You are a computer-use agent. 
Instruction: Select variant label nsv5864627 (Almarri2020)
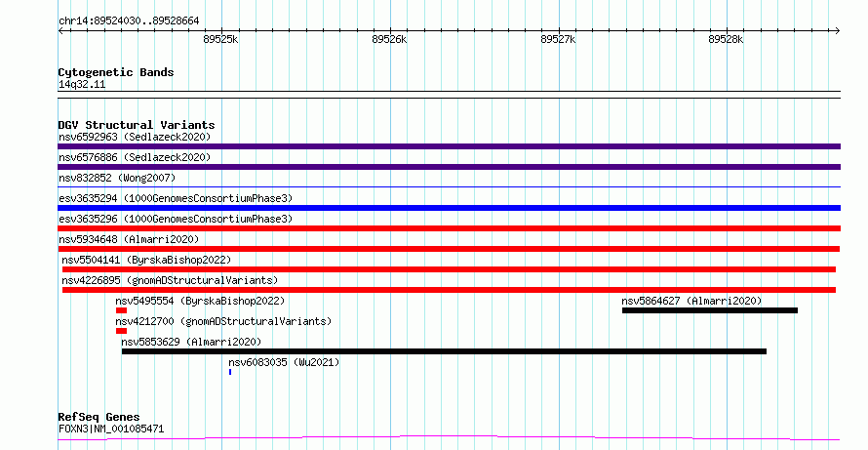click(x=691, y=301)
